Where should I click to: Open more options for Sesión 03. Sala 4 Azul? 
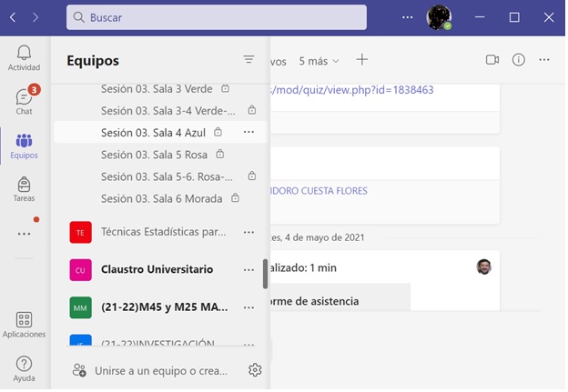click(248, 132)
